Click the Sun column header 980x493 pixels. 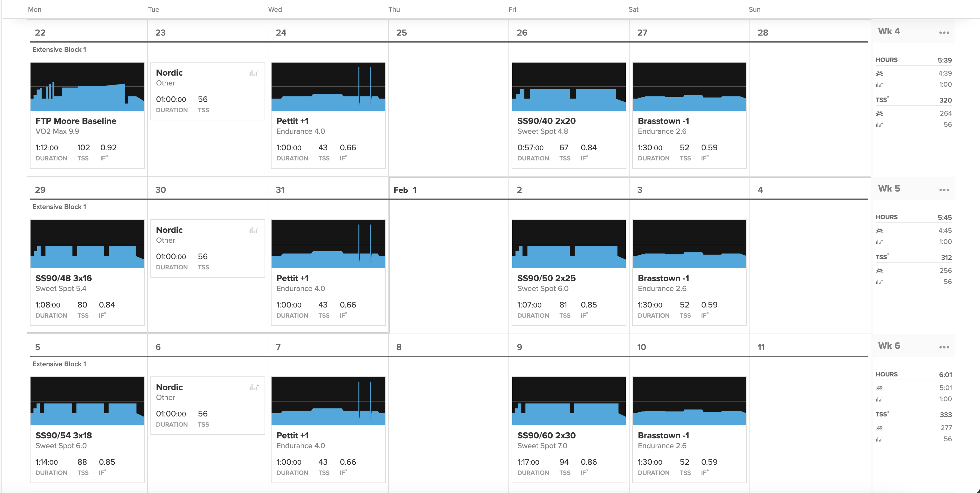755,10
